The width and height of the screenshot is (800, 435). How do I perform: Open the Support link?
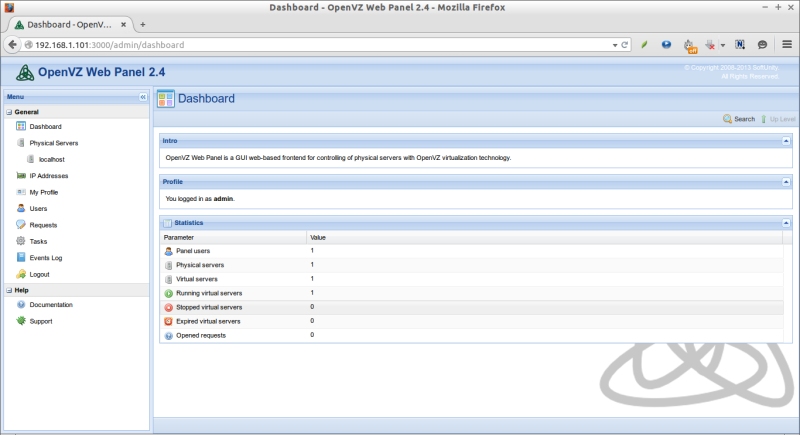(x=41, y=321)
